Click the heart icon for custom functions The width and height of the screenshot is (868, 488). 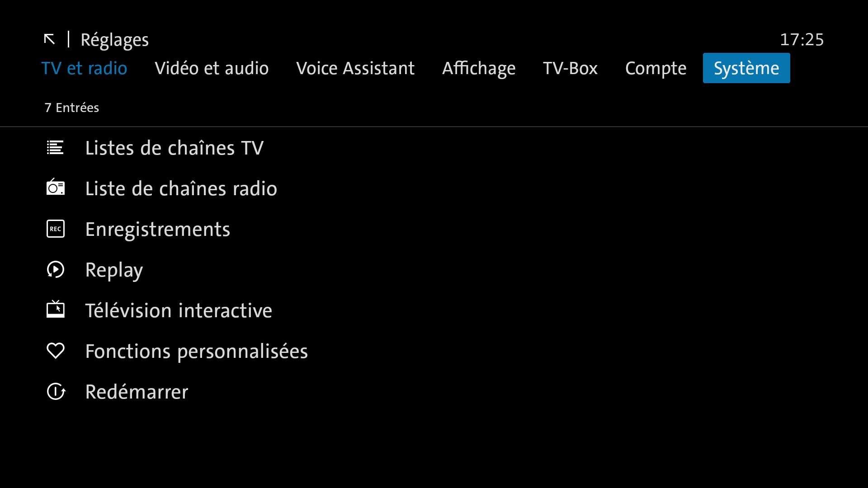coord(55,351)
